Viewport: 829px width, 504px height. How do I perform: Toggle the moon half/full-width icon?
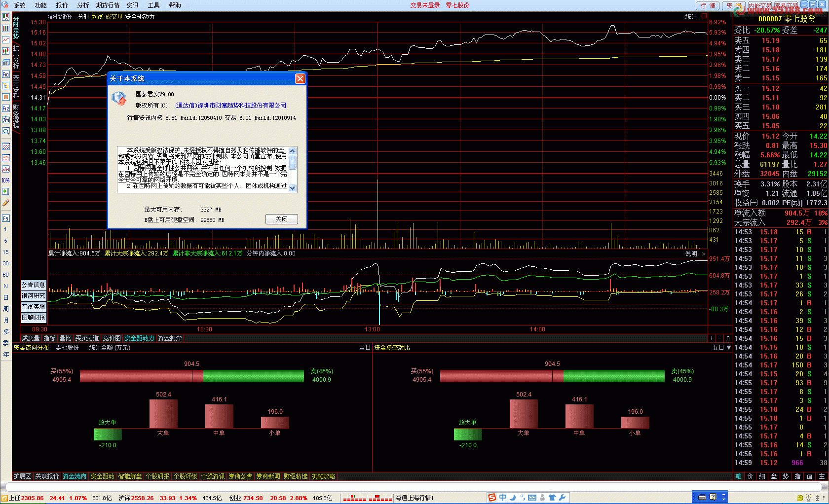(x=513, y=498)
